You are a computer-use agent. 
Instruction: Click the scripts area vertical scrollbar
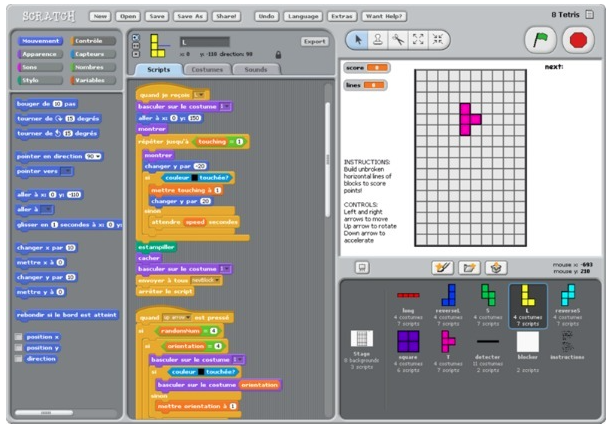[328, 160]
